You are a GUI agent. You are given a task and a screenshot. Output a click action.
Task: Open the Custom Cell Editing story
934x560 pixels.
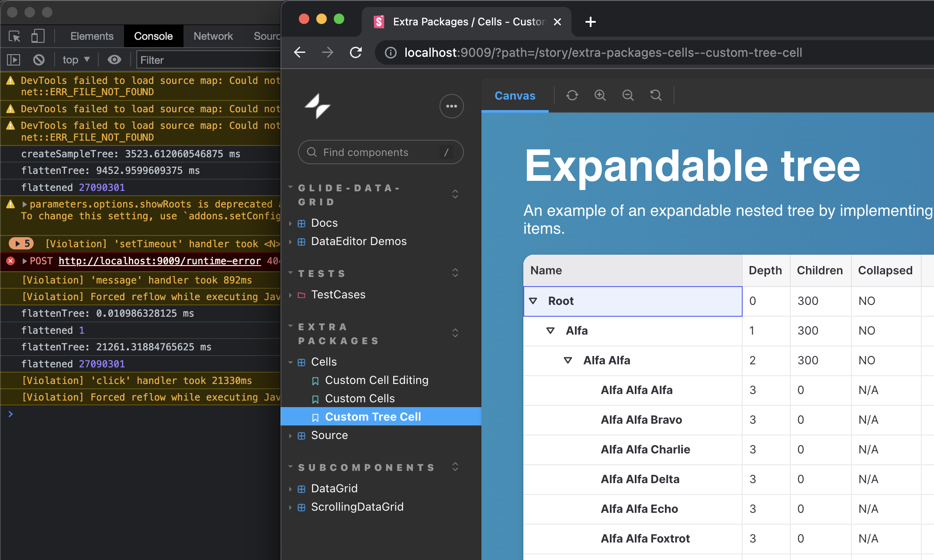376,380
